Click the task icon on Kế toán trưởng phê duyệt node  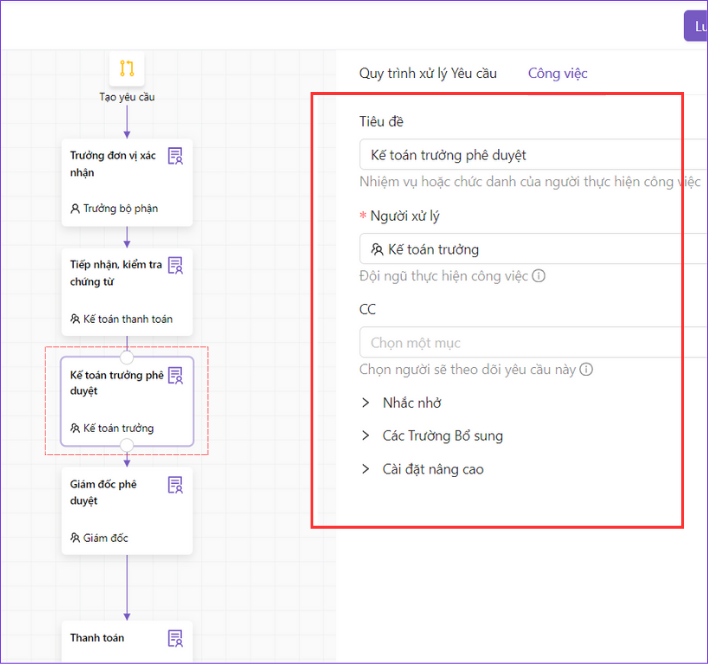[x=175, y=376]
